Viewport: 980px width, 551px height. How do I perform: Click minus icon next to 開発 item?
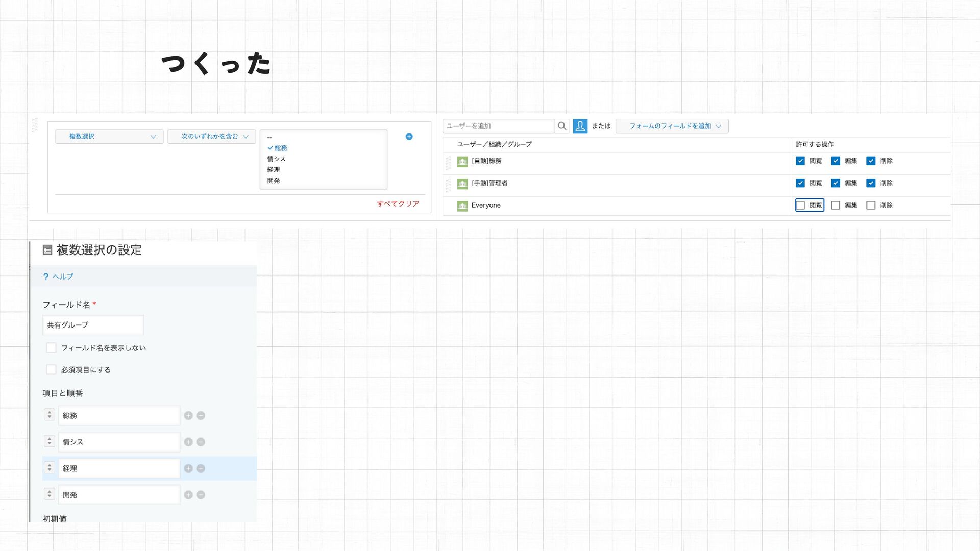(201, 495)
